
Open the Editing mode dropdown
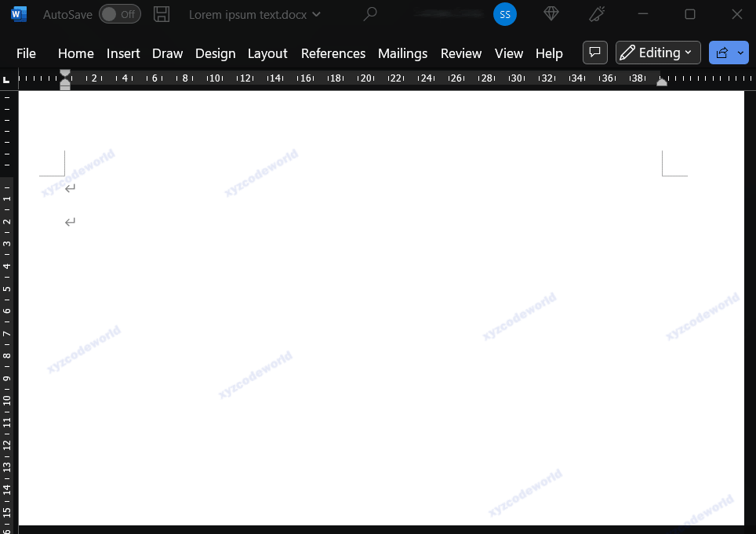(658, 53)
